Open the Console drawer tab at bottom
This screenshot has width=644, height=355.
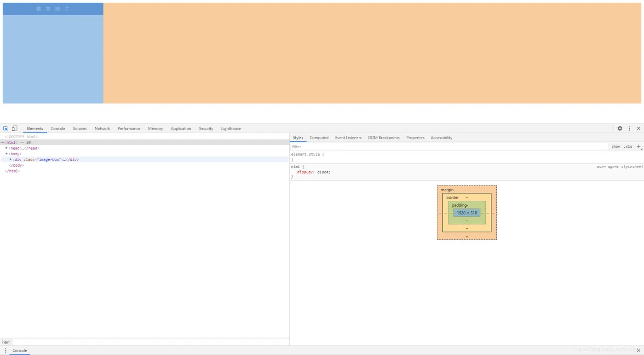click(20, 350)
